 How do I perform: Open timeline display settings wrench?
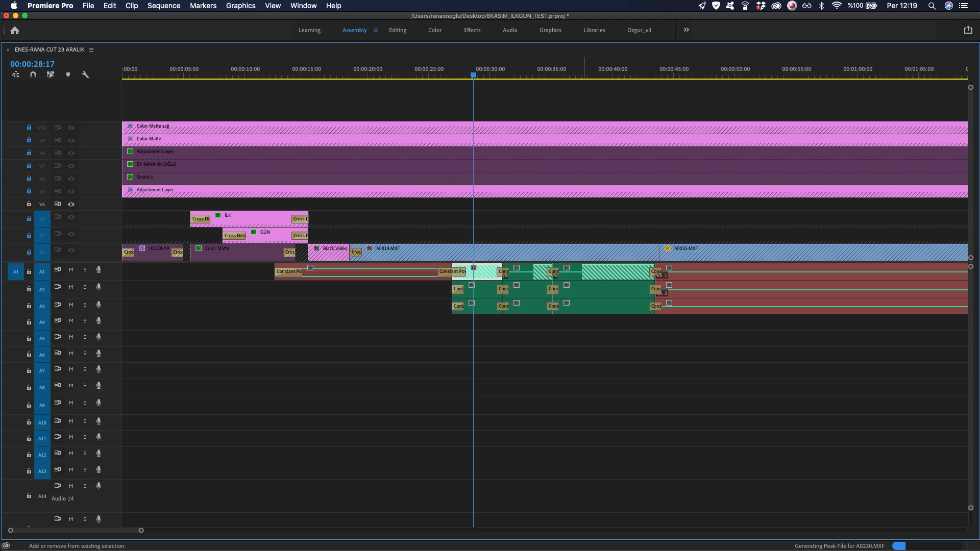click(x=85, y=74)
